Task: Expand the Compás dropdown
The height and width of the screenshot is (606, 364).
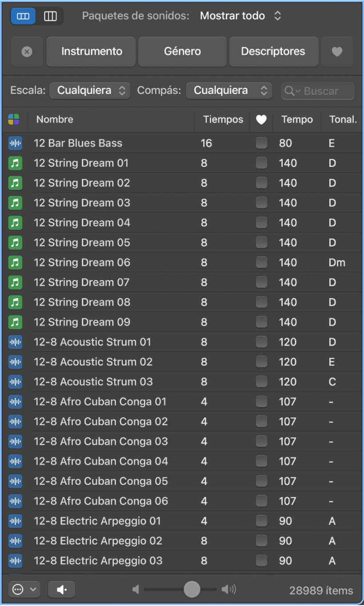Action: click(228, 90)
